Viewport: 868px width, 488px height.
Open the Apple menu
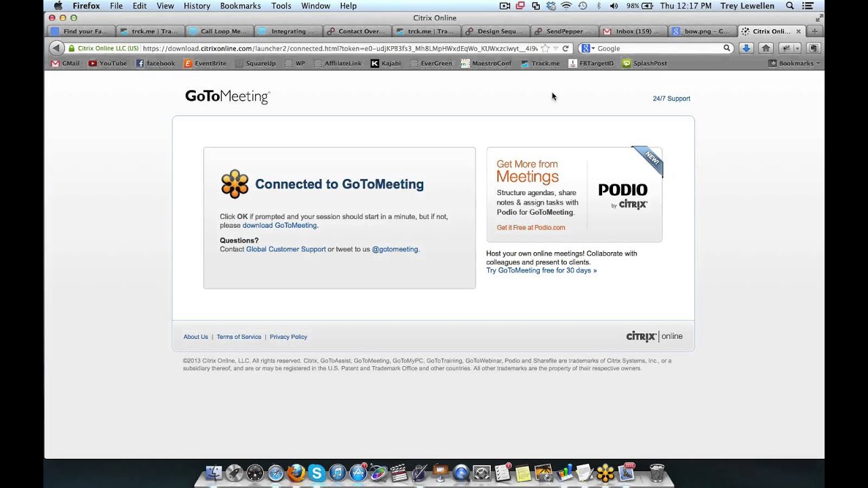pos(58,6)
